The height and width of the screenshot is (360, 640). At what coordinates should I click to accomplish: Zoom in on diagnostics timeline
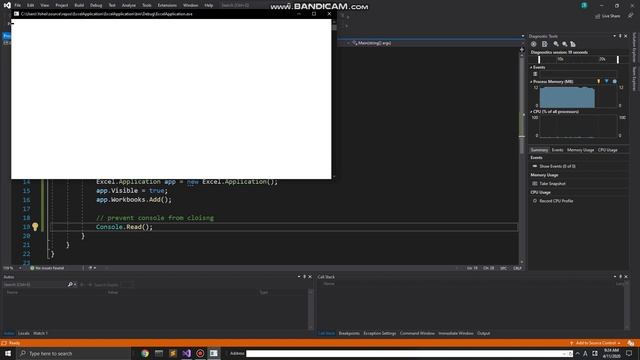click(556, 44)
